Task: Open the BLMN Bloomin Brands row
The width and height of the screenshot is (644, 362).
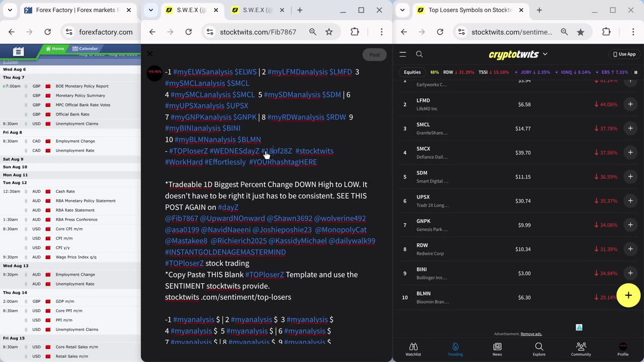Action: pos(518,297)
